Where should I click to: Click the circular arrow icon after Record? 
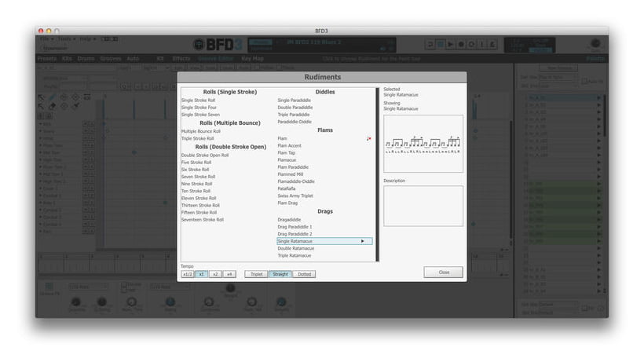pyautogui.click(x=471, y=44)
